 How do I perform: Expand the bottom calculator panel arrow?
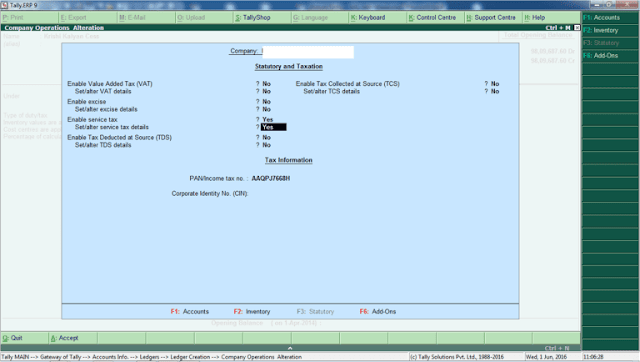290,348
